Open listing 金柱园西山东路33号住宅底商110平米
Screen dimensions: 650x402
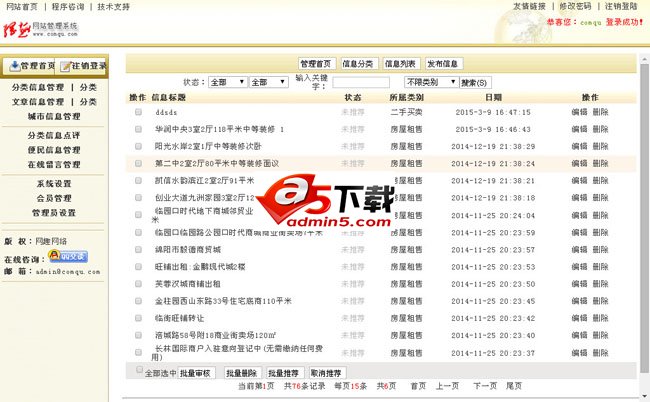click(223, 301)
